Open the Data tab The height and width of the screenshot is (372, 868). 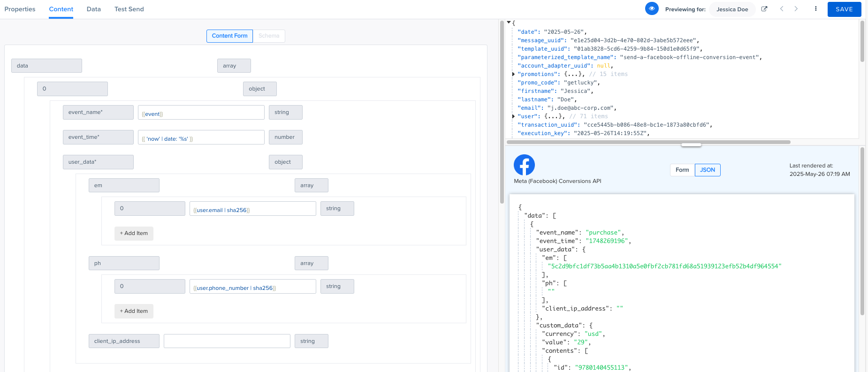(x=94, y=9)
